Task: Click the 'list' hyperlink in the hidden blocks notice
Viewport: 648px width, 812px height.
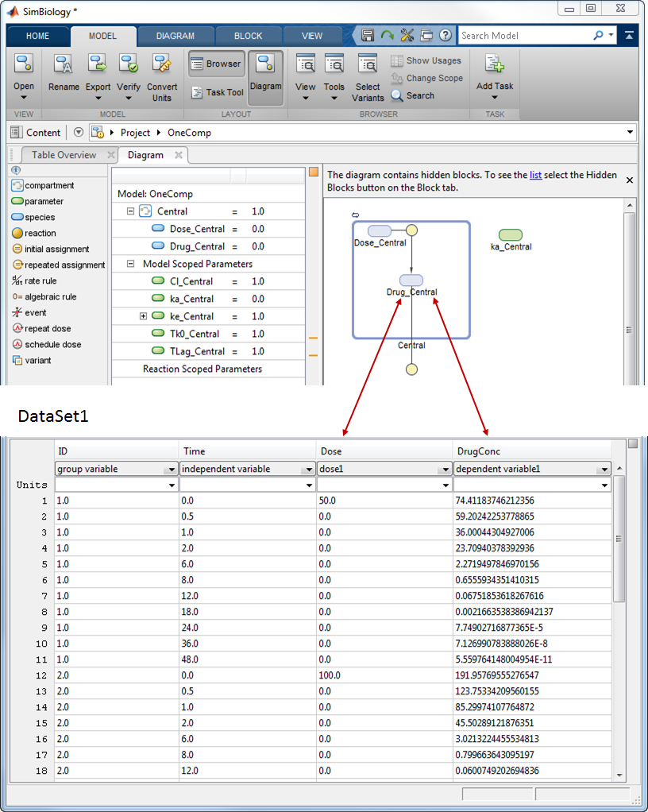Action: (x=536, y=175)
